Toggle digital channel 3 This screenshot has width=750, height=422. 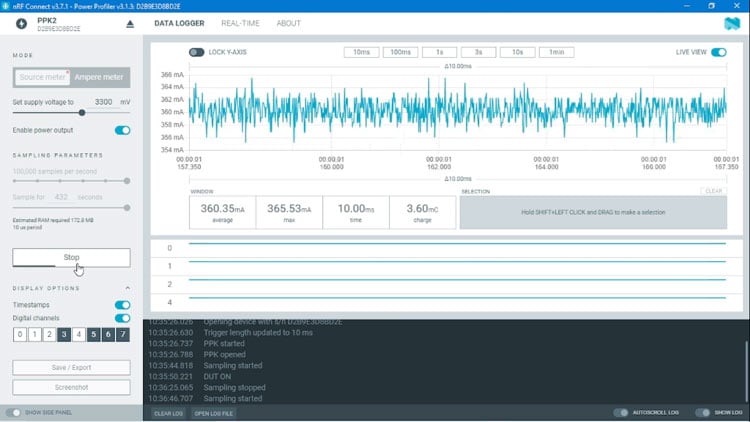click(x=64, y=334)
